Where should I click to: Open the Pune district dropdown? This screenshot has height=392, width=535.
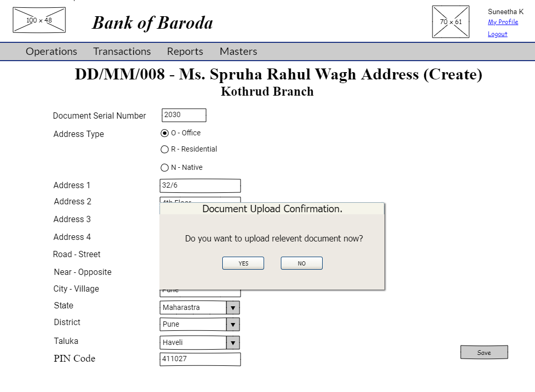(232, 324)
